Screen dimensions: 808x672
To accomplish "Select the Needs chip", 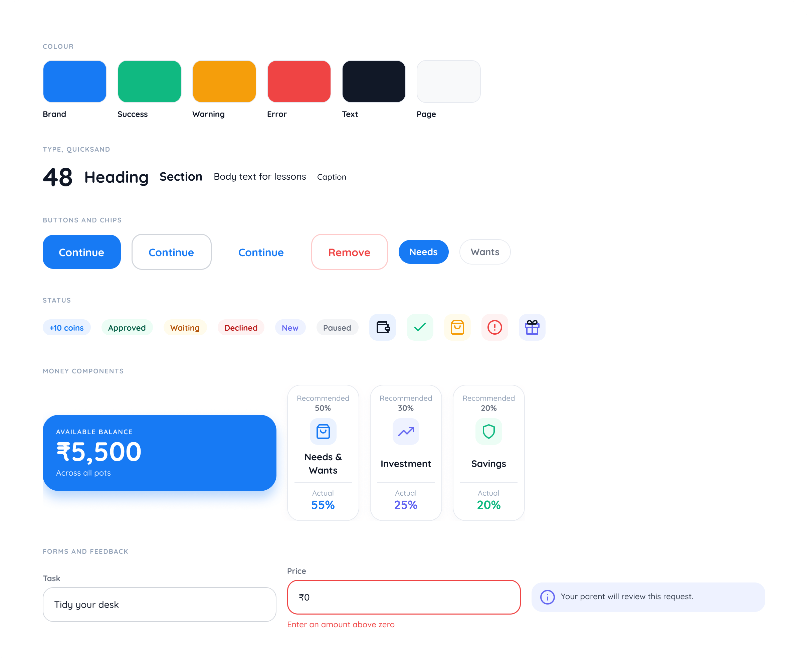I will [423, 252].
